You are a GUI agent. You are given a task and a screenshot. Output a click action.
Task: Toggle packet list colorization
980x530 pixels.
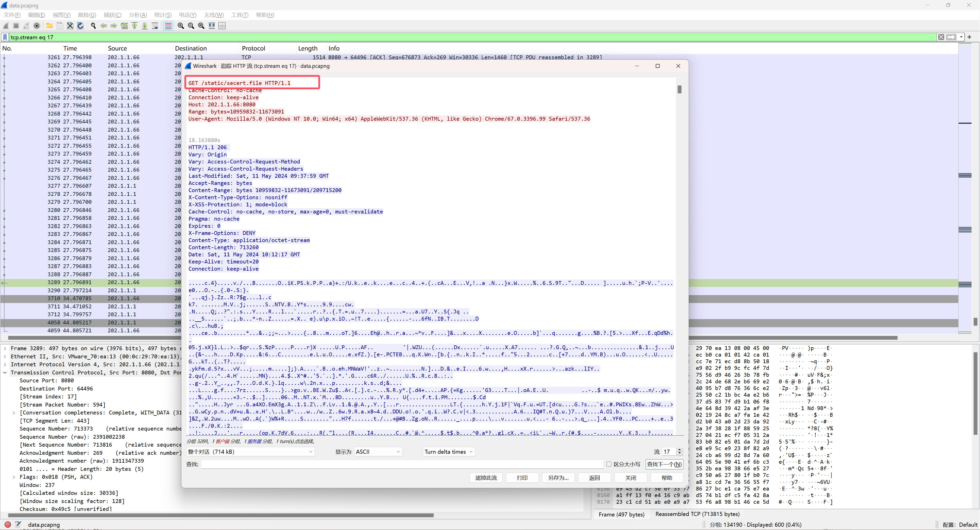[169, 26]
